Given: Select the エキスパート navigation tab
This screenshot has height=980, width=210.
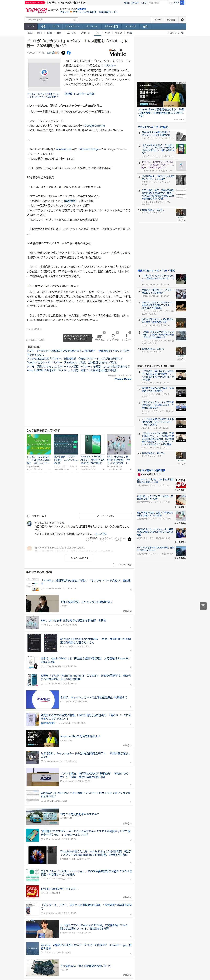Looking at the screenshot, I should pyautogui.click(x=72, y=27).
